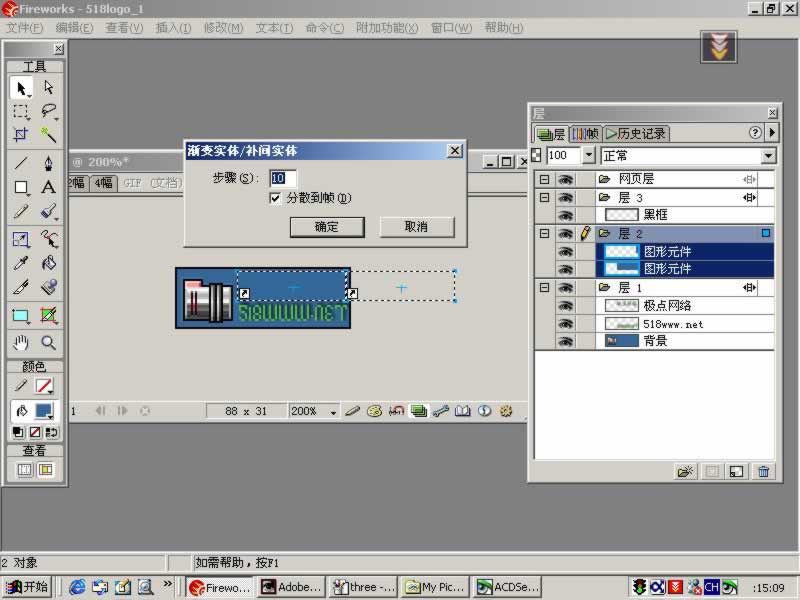
Task: Select the Hand tool
Action: coord(21,343)
